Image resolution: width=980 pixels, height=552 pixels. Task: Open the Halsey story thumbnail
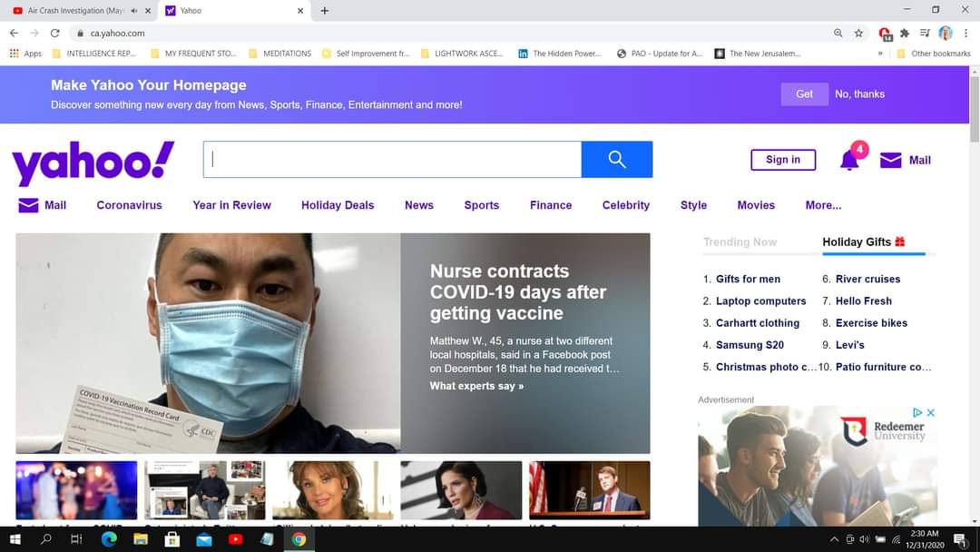461,490
